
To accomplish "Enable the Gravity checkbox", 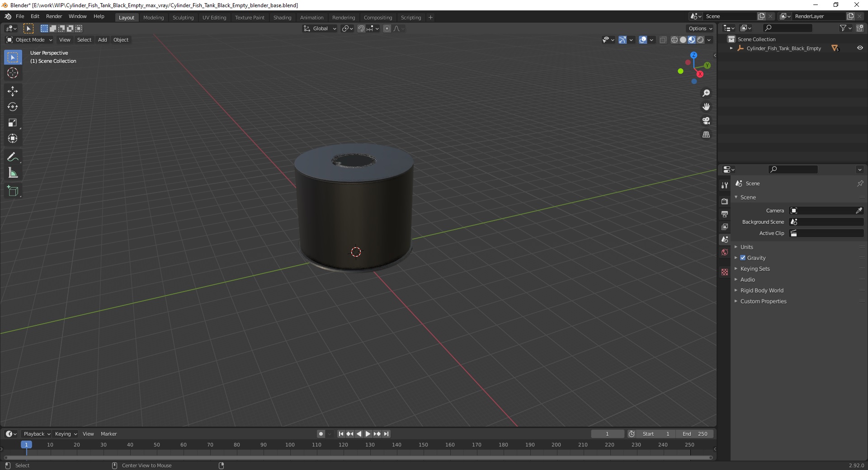I will 743,258.
